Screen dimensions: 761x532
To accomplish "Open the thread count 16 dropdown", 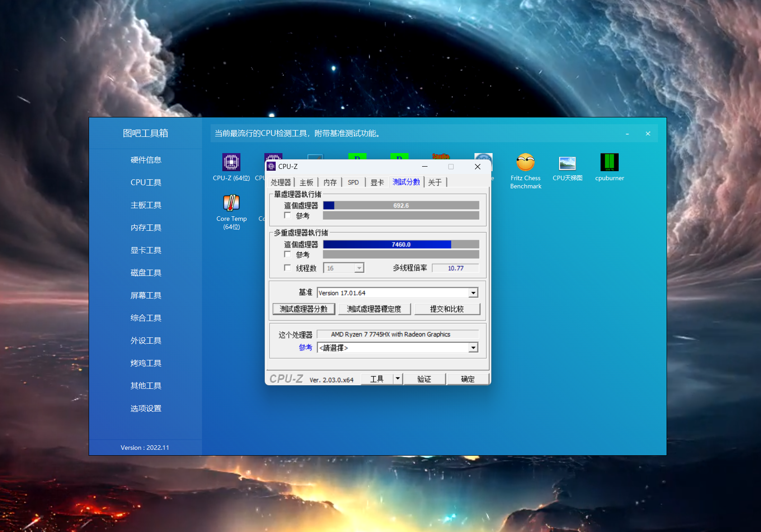I will pyautogui.click(x=359, y=268).
